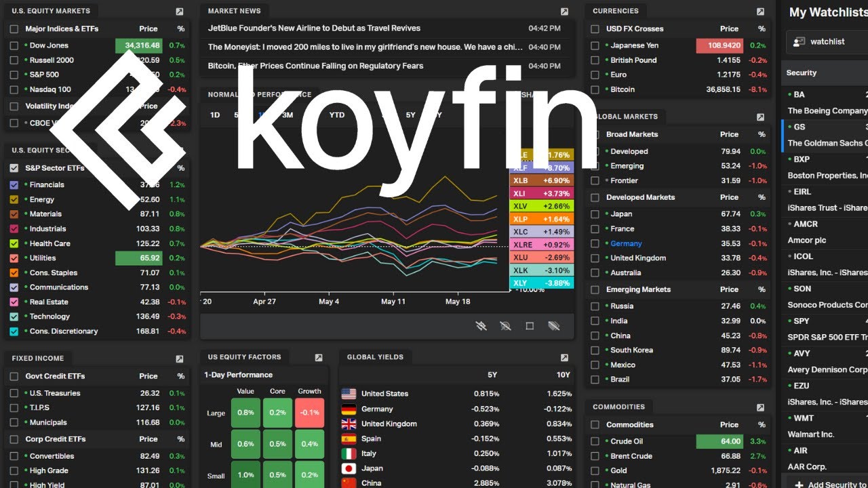Uncheck the S&P Sector ETFs checkbox

(x=14, y=168)
